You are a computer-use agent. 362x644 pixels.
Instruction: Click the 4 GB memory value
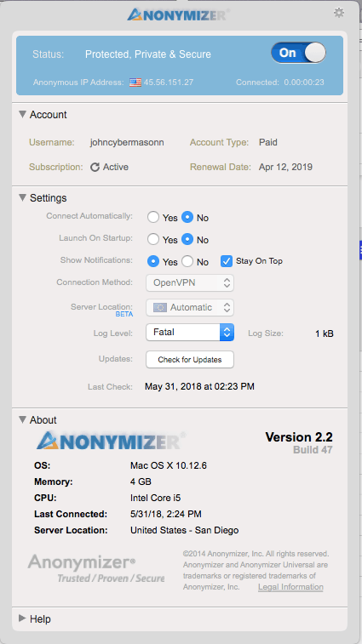[x=141, y=482]
